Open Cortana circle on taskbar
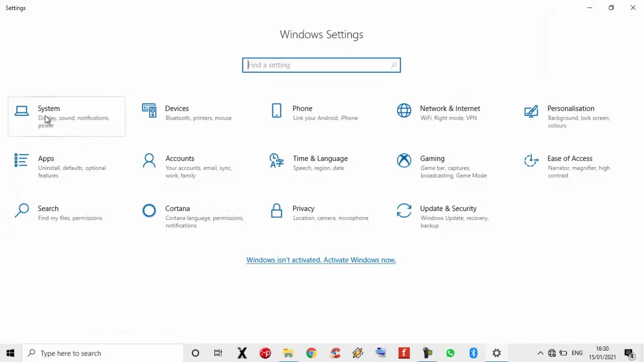Screen dimensions: 644x362 [x=195, y=353]
